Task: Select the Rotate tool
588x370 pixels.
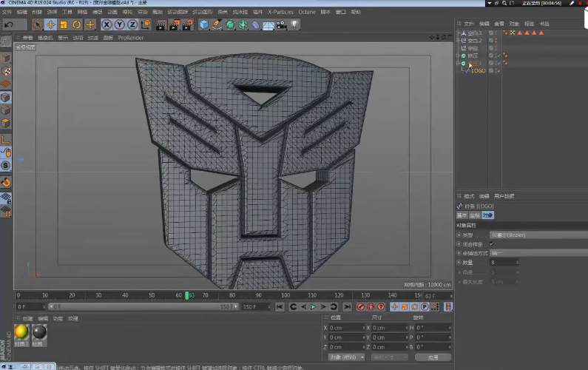Action: pyautogui.click(x=76, y=24)
